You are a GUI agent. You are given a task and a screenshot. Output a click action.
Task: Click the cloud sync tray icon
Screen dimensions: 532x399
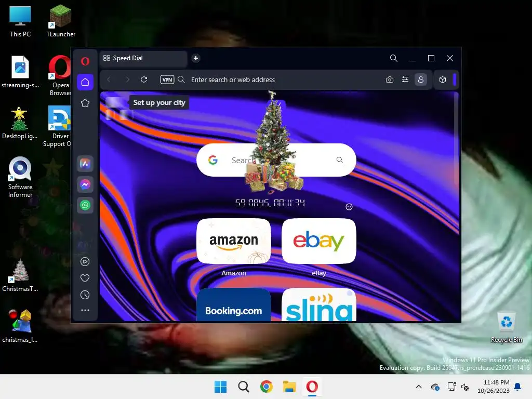435,387
